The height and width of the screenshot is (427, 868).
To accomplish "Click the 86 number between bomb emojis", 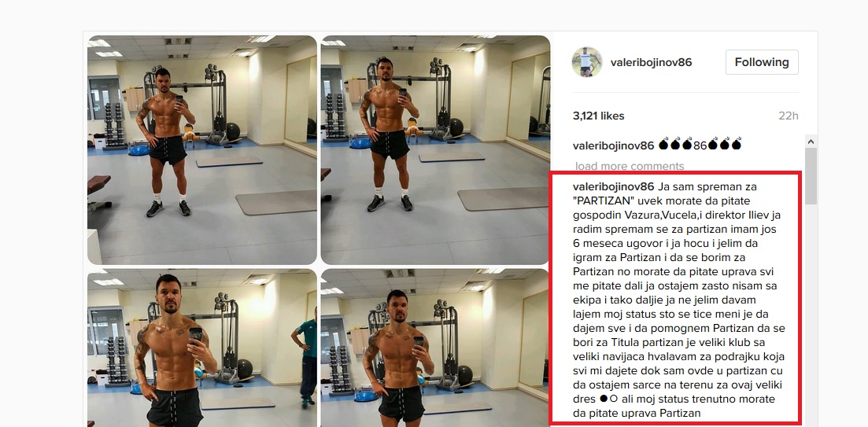I will [700, 145].
